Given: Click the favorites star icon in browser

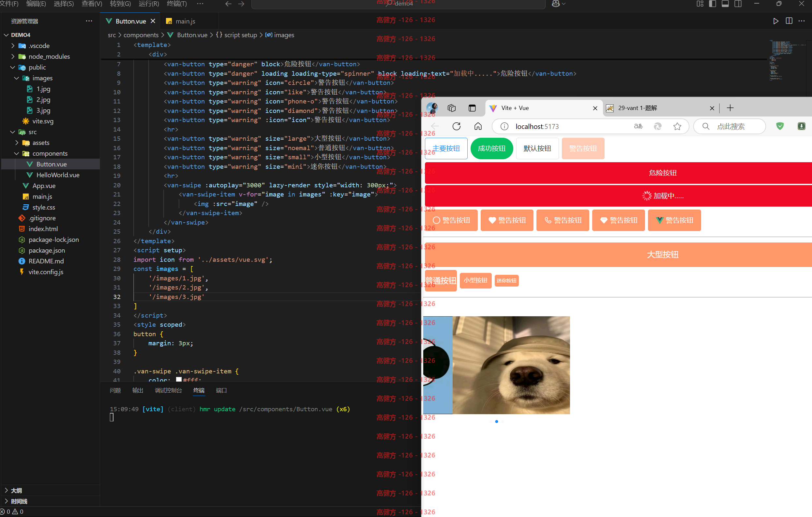Looking at the screenshot, I should coord(677,126).
